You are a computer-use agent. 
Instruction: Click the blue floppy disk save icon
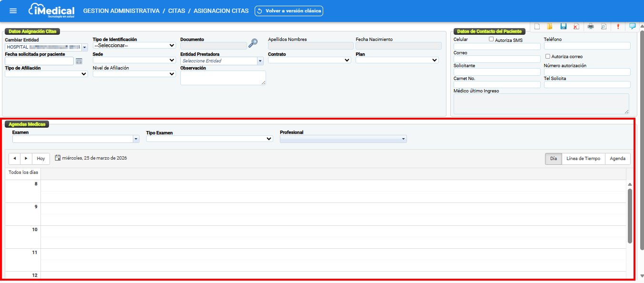pos(564,27)
